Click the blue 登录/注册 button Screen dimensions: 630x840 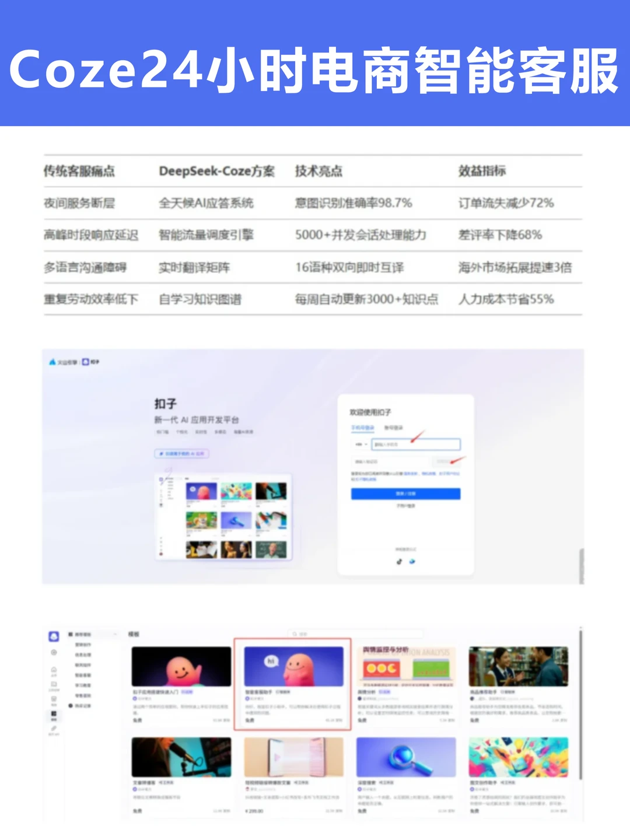pos(405,494)
